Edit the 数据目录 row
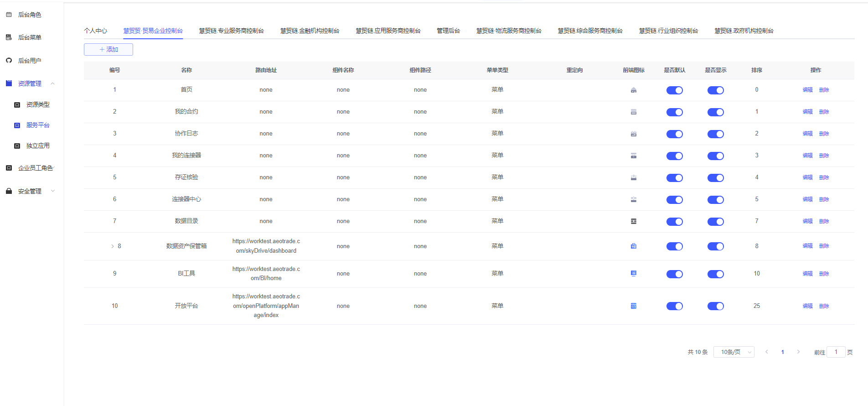 [x=807, y=221]
